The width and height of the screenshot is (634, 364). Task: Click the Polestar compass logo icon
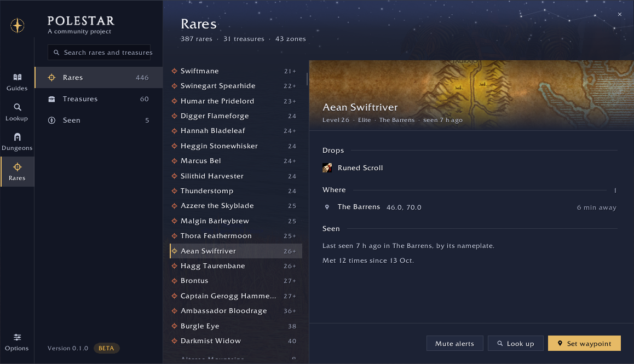[x=17, y=26]
